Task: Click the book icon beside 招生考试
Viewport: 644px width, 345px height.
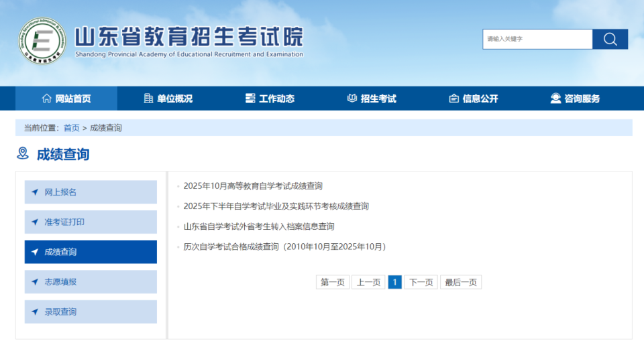Action: pyautogui.click(x=352, y=98)
